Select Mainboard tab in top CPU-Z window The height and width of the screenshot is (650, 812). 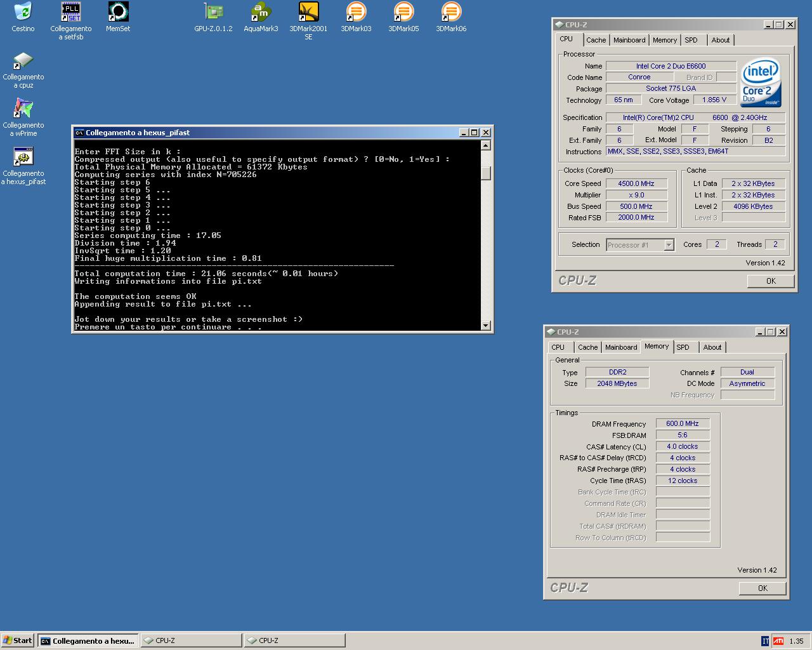click(629, 40)
